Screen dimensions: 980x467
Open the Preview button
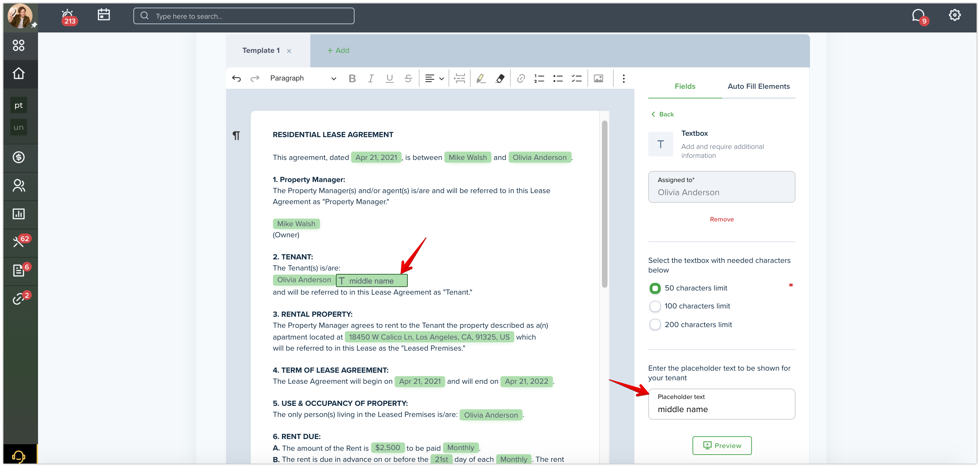(x=722, y=445)
